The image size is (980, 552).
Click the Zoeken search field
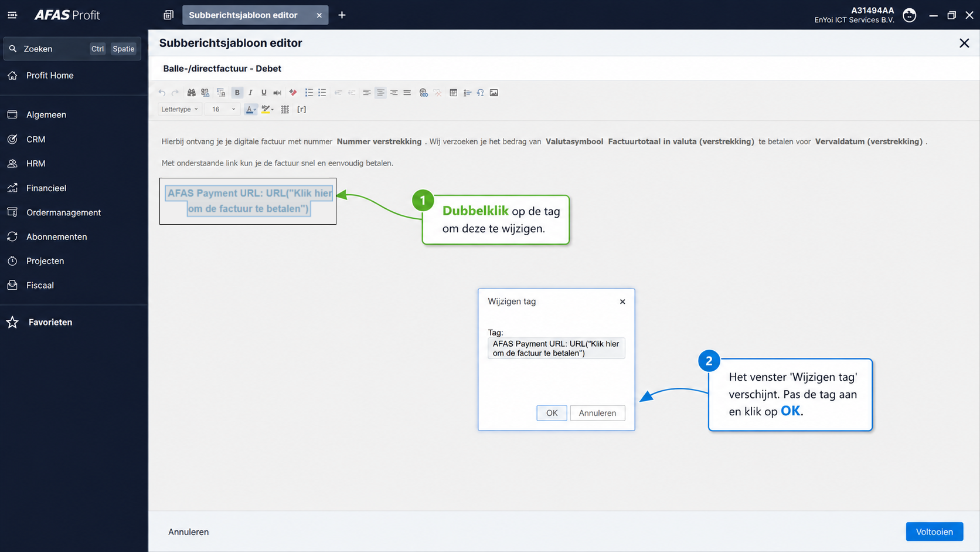click(x=72, y=49)
